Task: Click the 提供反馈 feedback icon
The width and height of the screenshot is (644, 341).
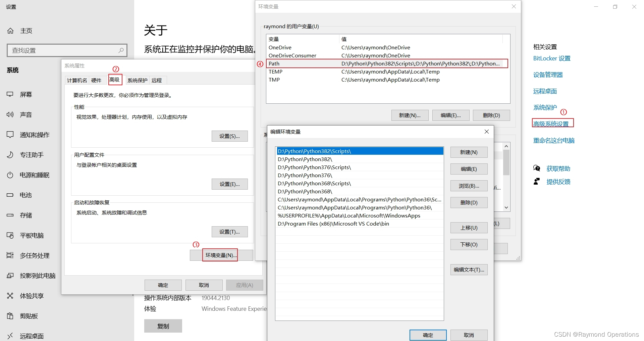Action: [x=537, y=182]
